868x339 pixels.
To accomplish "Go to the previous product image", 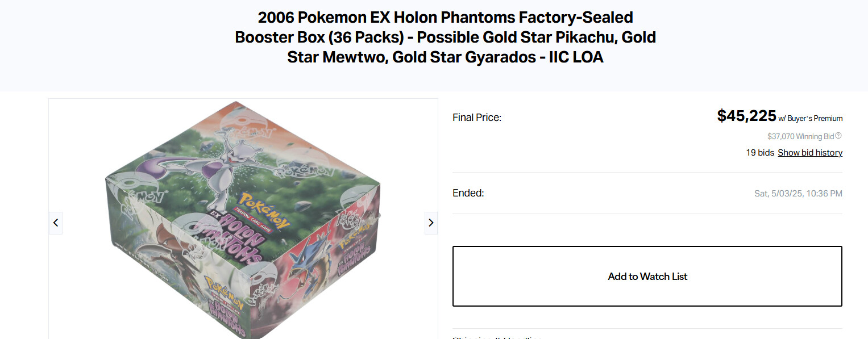I will tap(56, 223).
